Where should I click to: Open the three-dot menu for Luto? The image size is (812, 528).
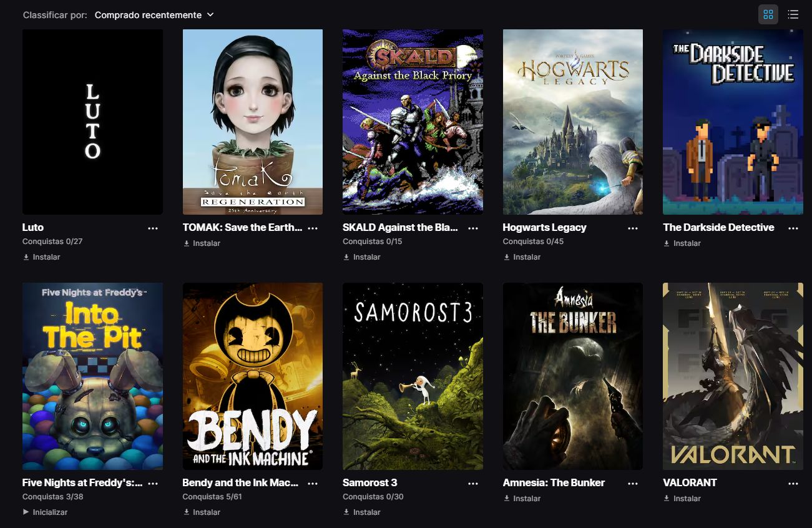(x=153, y=228)
